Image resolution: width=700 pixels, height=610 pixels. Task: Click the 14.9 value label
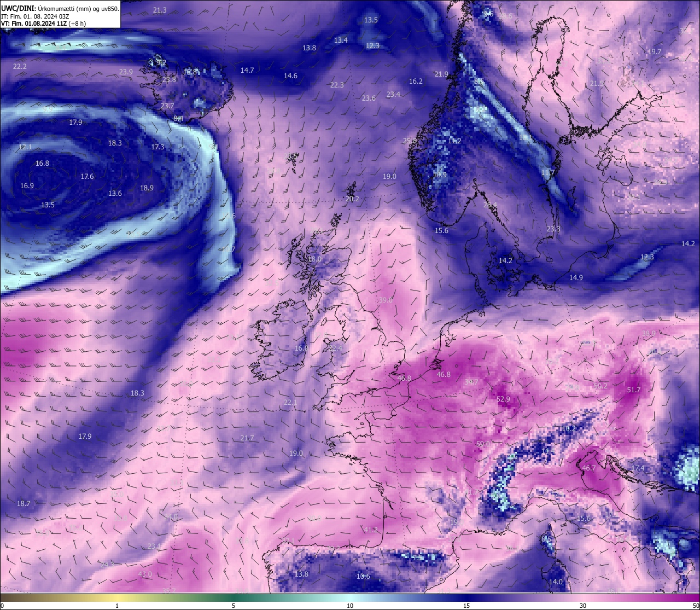(576, 278)
